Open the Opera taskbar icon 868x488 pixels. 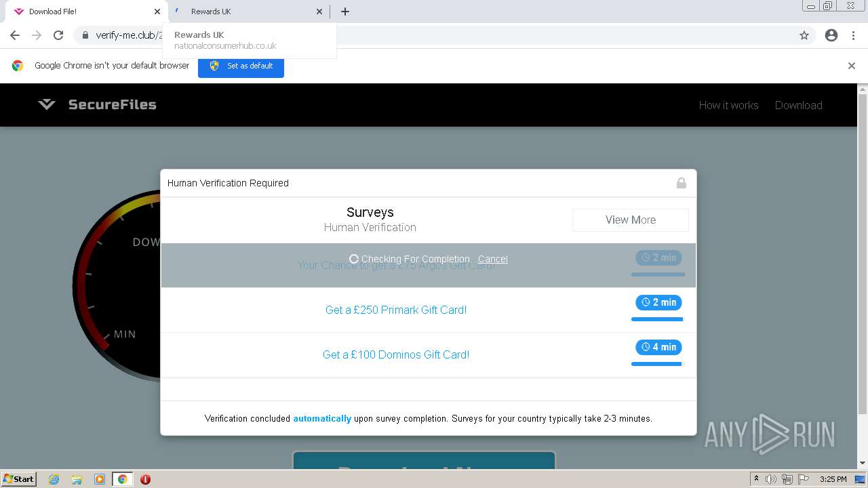tap(145, 479)
